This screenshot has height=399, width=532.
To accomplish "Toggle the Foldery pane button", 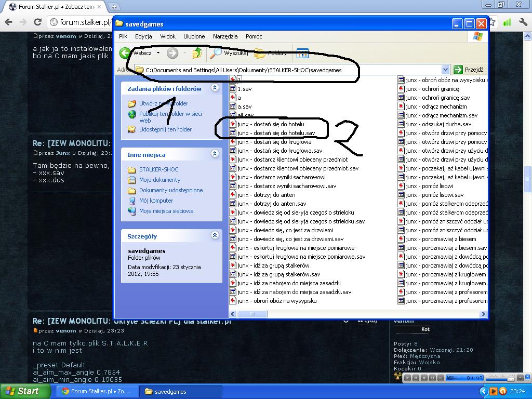I will [x=271, y=53].
